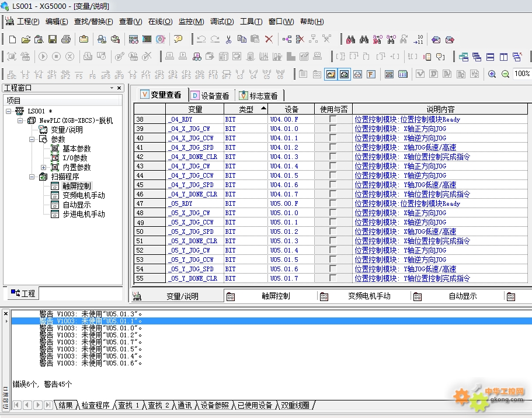
Task: Click the tile windows horizontally icon
Action: (x=491, y=57)
